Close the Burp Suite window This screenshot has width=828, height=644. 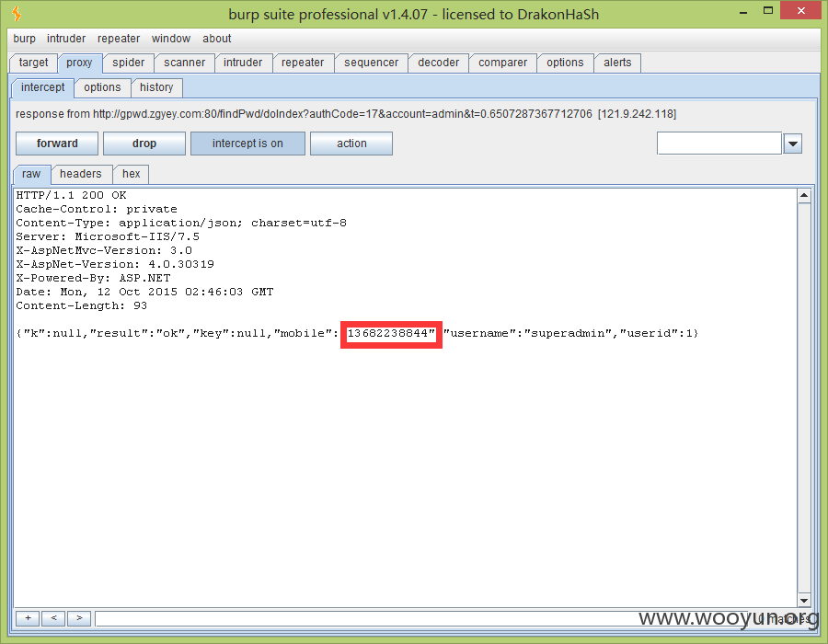(800, 10)
